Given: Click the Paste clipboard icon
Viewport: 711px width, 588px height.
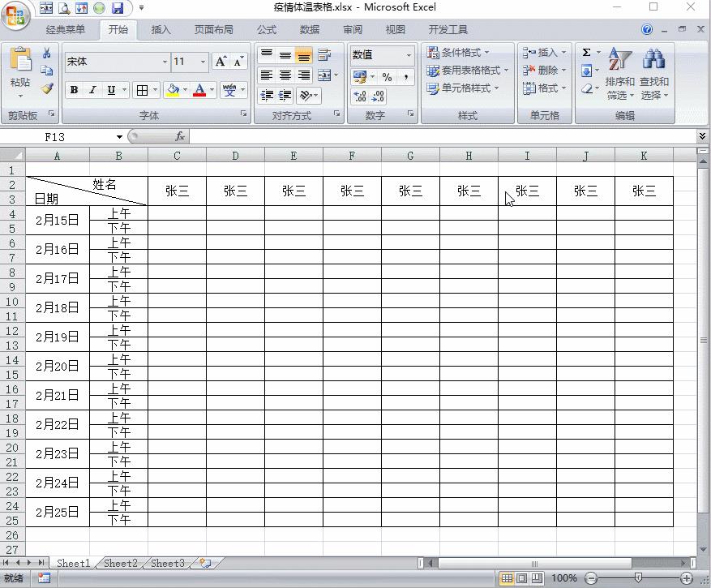Looking at the screenshot, I should [x=20, y=59].
